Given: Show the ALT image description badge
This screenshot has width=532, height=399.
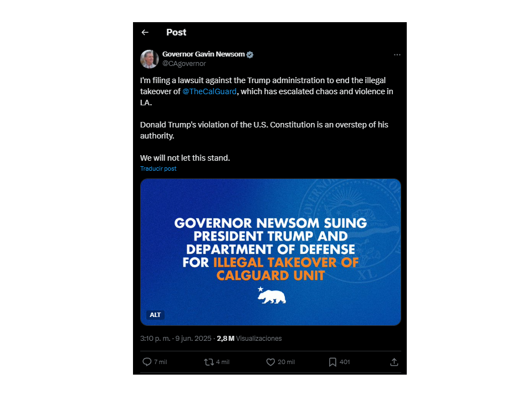Looking at the screenshot, I should pos(155,315).
